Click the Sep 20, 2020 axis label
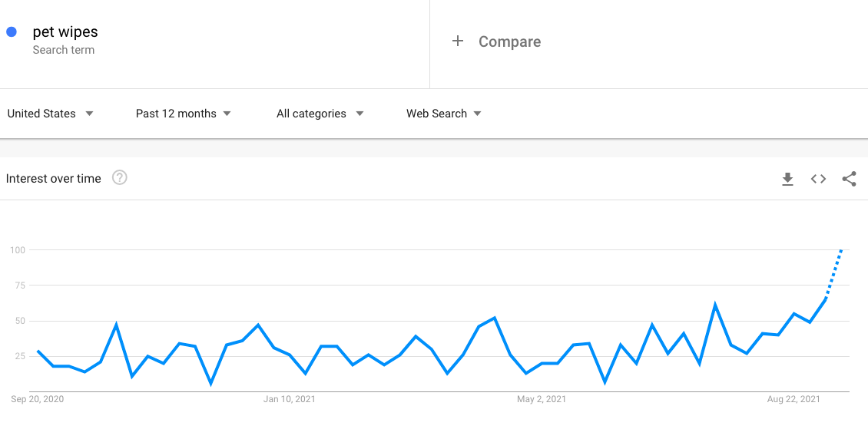 (38, 399)
